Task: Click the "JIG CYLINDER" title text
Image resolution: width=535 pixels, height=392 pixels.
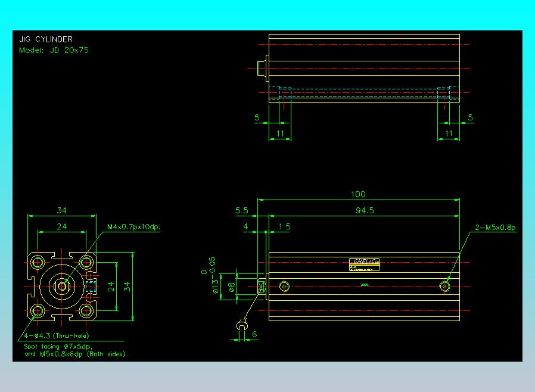Action: click(x=46, y=39)
